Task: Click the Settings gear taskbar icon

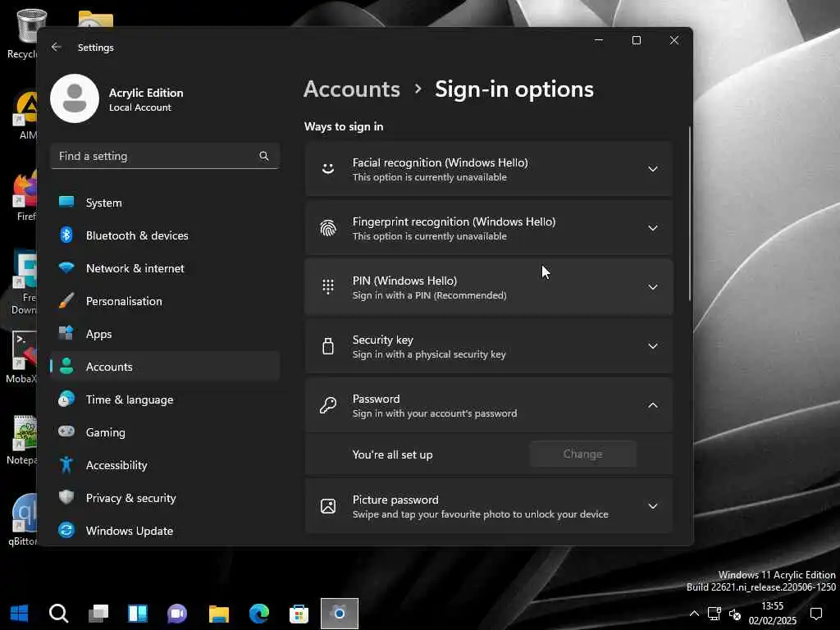Action: tap(340, 614)
